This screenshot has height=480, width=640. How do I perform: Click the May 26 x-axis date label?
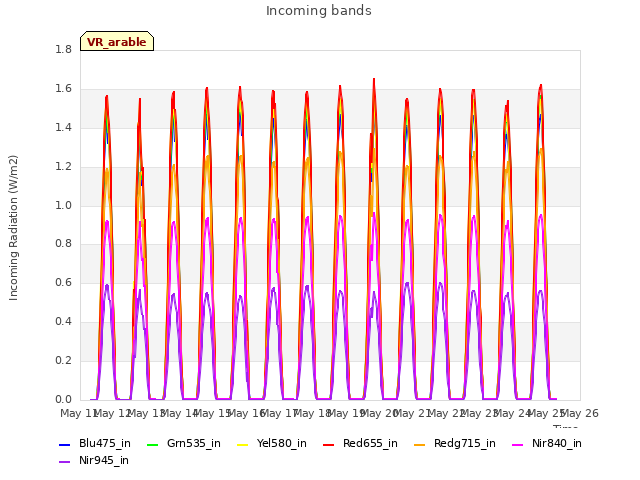click(581, 413)
